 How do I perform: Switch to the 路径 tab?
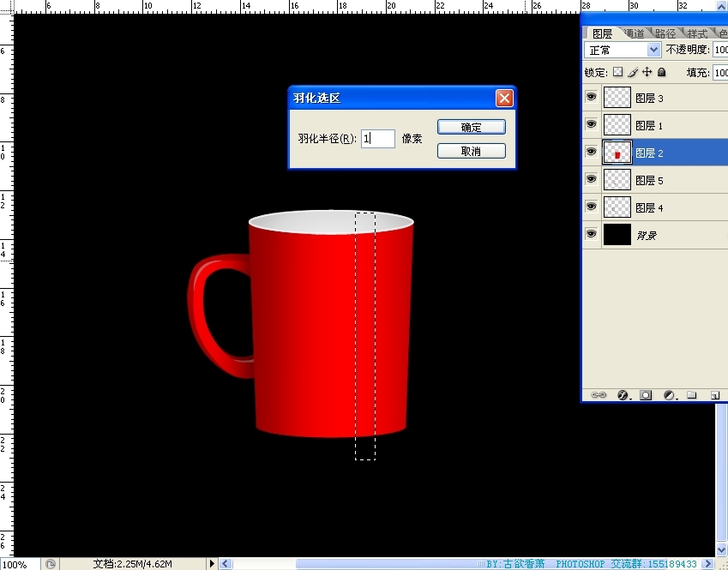tap(665, 33)
